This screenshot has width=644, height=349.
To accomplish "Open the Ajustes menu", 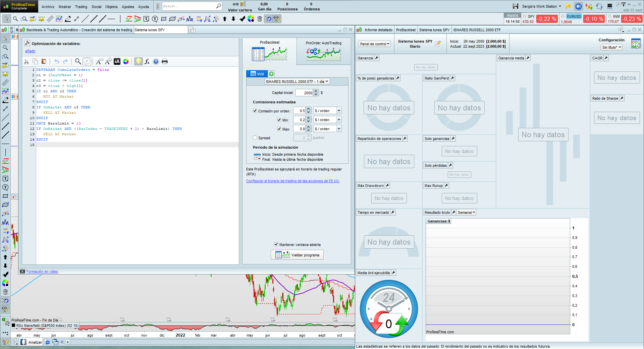I will coord(128,7).
